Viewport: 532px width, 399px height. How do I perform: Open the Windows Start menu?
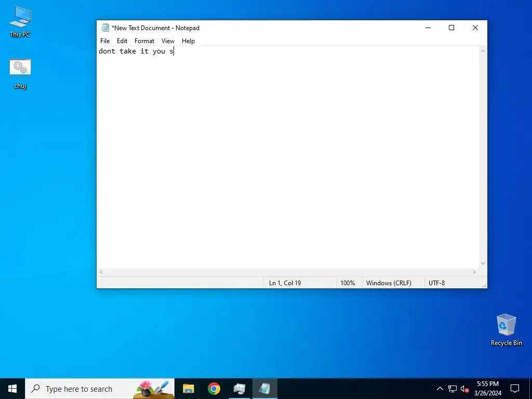(12, 389)
